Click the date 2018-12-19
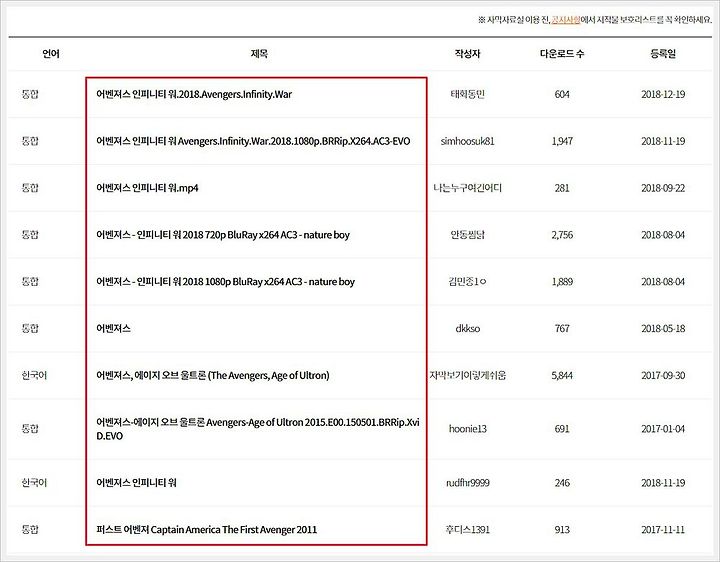 [663, 95]
